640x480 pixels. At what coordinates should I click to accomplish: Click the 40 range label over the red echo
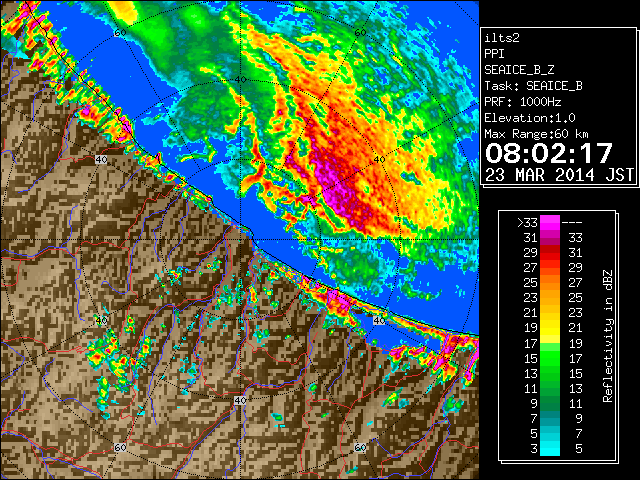pos(379,160)
